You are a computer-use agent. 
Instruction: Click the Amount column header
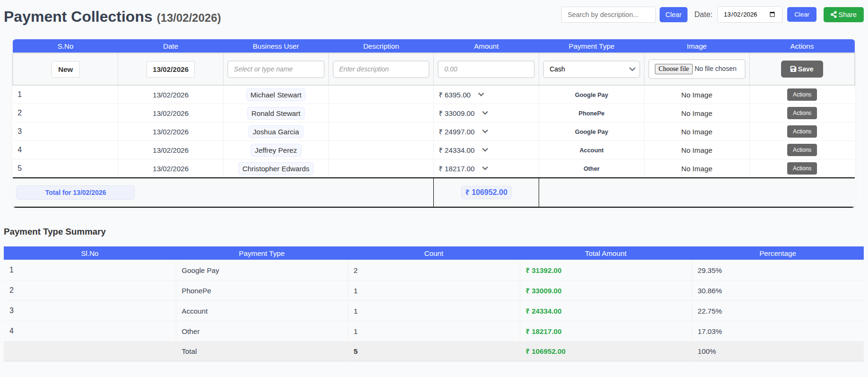[486, 46]
